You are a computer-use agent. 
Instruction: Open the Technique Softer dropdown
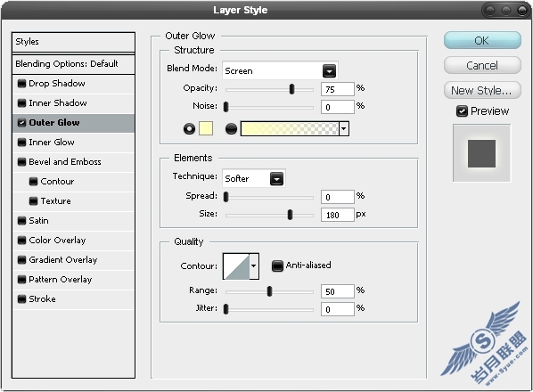click(254, 178)
